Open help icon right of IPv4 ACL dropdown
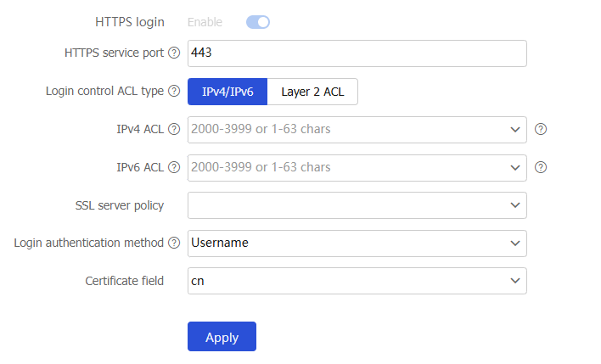601x364 pixels. [x=541, y=129]
